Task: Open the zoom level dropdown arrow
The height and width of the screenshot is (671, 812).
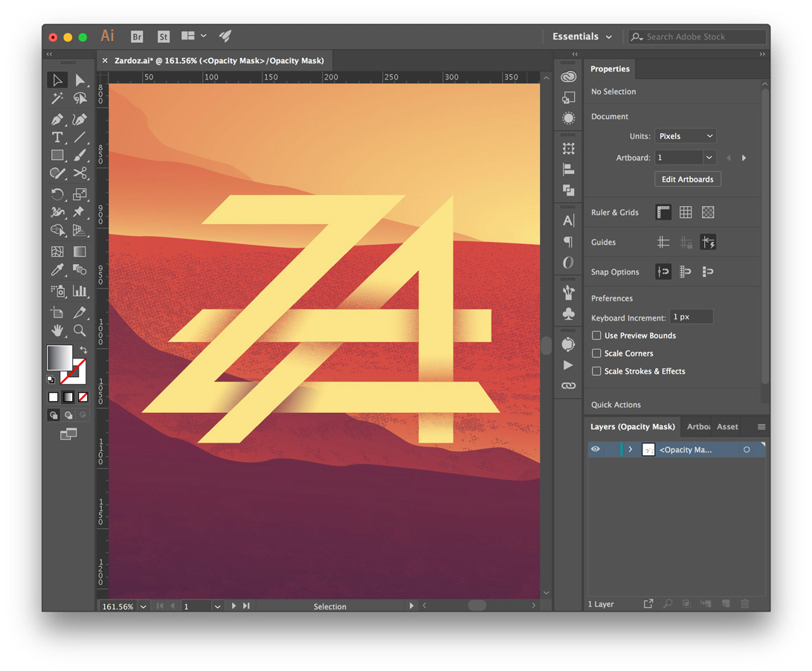Action: 144,606
